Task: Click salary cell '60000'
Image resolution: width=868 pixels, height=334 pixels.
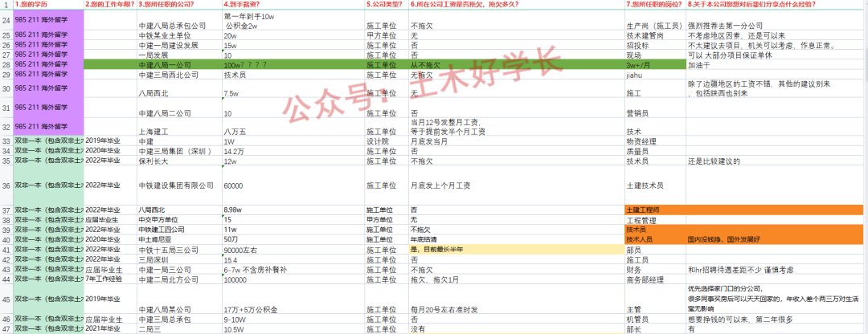Action: 293,185
